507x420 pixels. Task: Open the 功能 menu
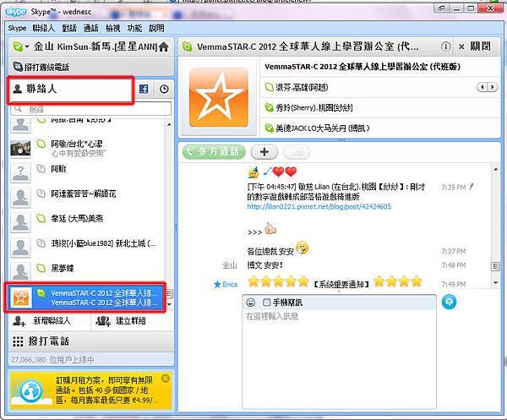pos(134,28)
